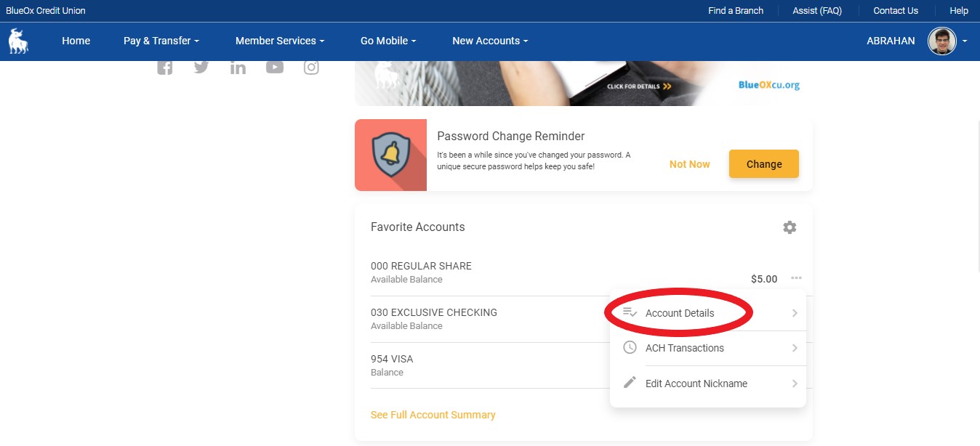Expand the Go Mobile menu
This screenshot has height=446, width=980.
387,41
